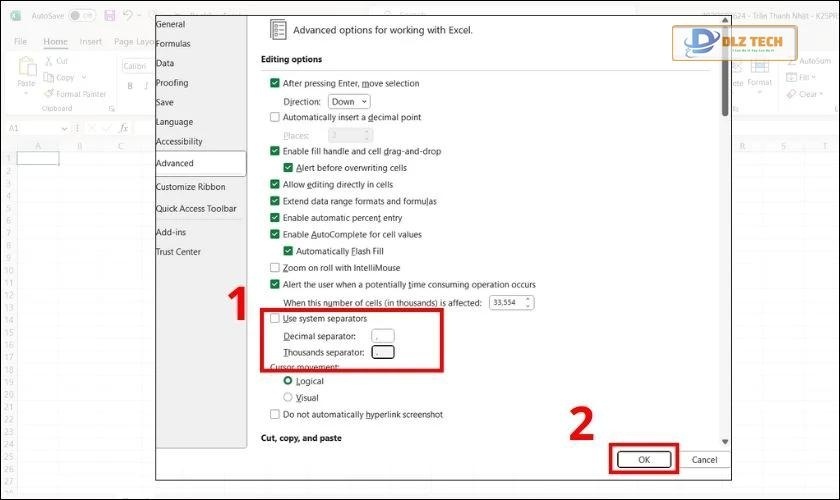Image resolution: width=840 pixels, height=500 pixels.
Task: Open the Direction dropdown set to Down
Action: point(349,101)
